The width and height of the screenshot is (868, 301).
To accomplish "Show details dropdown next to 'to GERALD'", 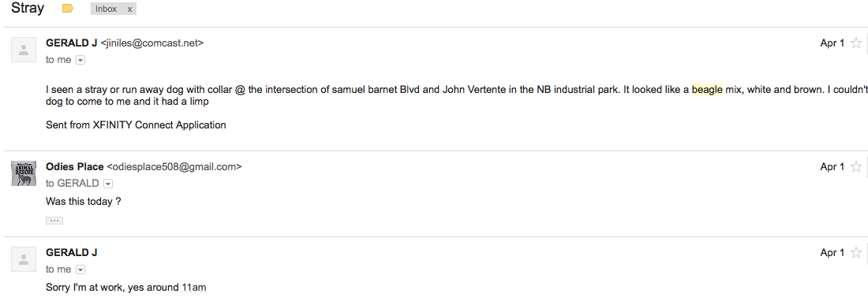I will click(108, 184).
